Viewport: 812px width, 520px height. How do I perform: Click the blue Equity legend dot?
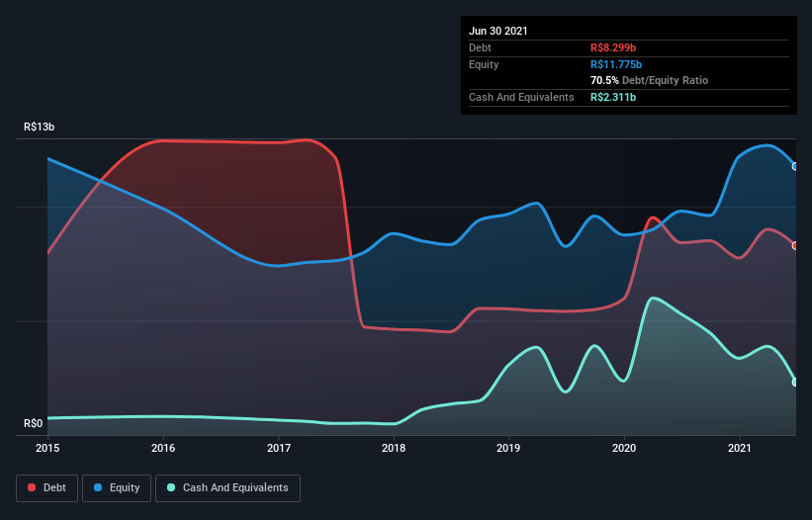tap(98, 487)
